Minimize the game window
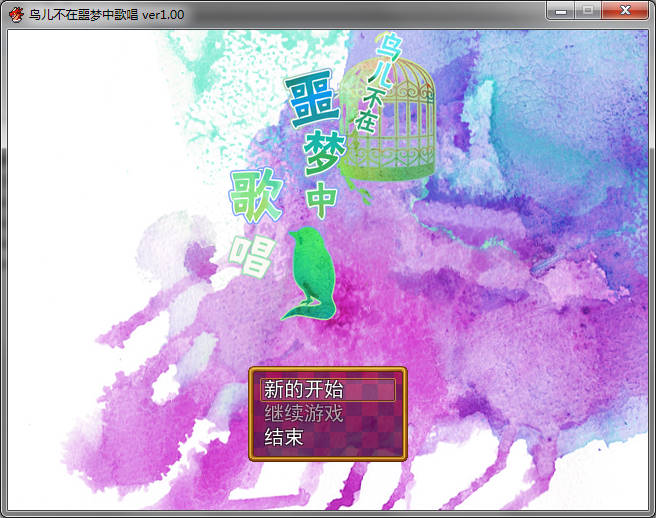 pyautogui.click(x=560, y=11)
